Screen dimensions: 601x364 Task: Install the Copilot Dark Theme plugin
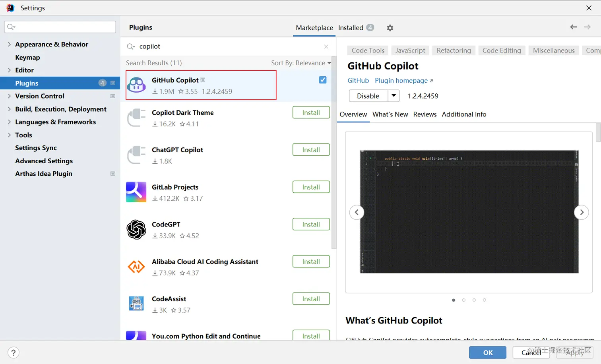tap(311, 112)
